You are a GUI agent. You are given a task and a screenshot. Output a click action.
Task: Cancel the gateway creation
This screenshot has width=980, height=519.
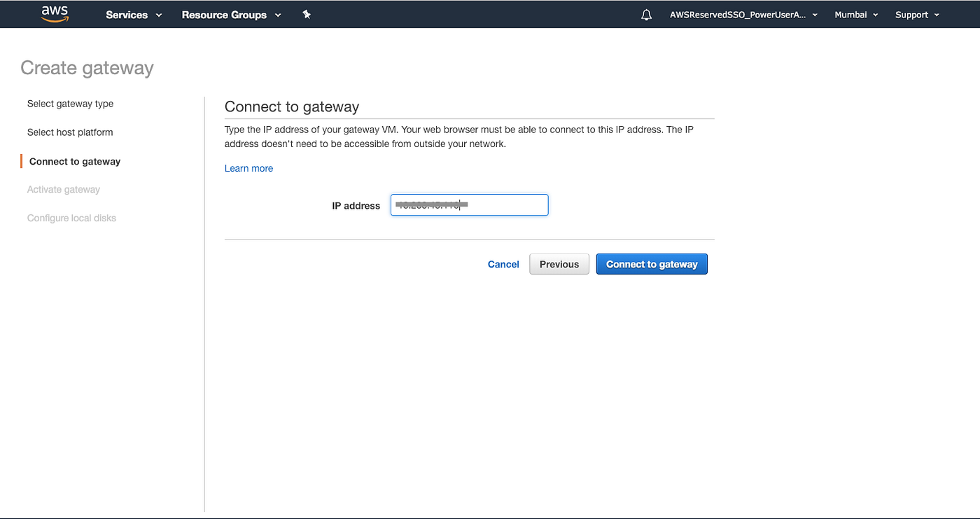coord(503,264)
